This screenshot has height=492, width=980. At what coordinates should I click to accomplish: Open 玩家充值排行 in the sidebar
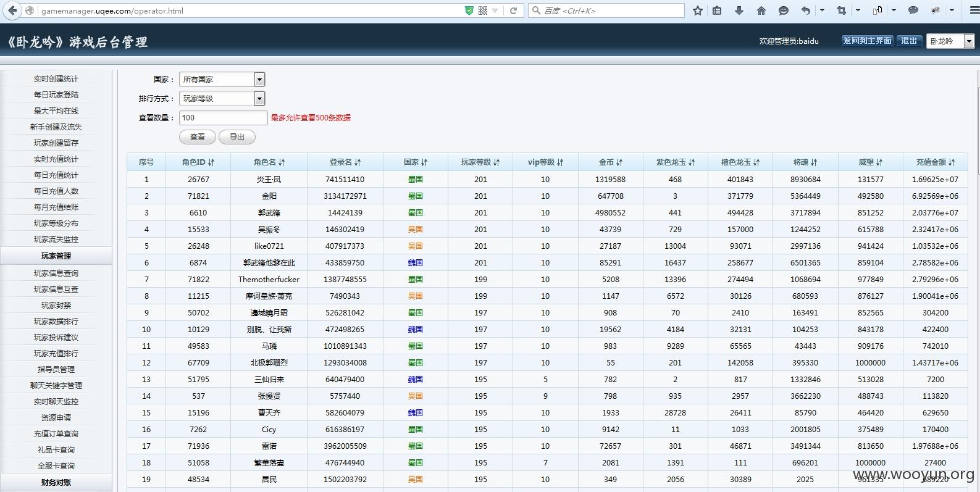[56, 354]
